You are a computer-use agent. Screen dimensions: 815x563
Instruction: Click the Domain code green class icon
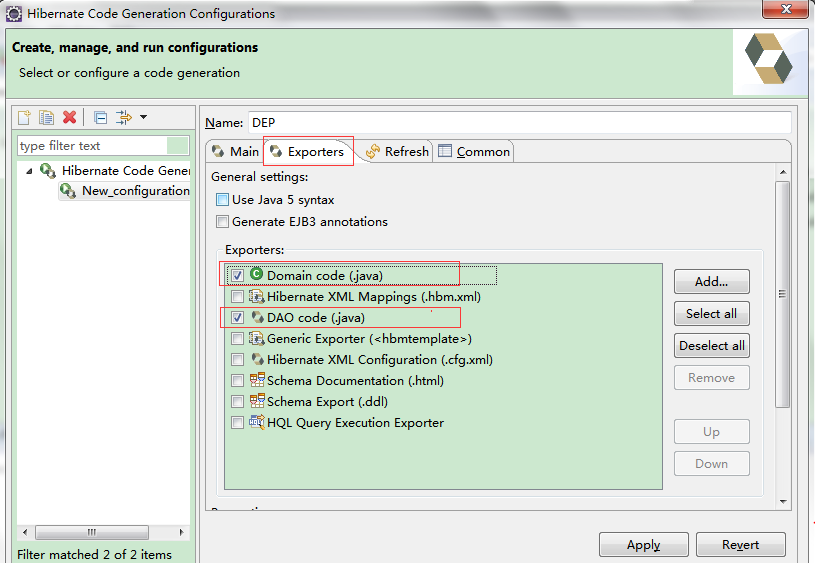[256, 274]
